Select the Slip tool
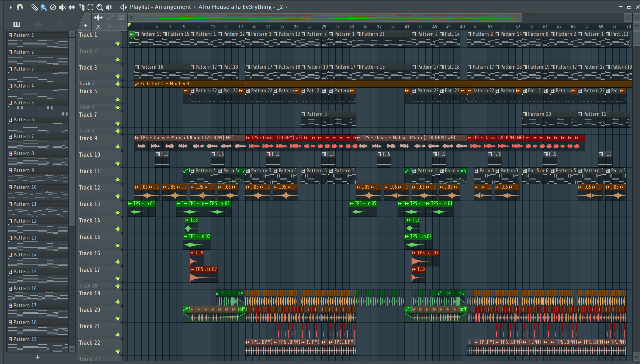The width and height of the screenshot is (640, 364). [72, 7]
